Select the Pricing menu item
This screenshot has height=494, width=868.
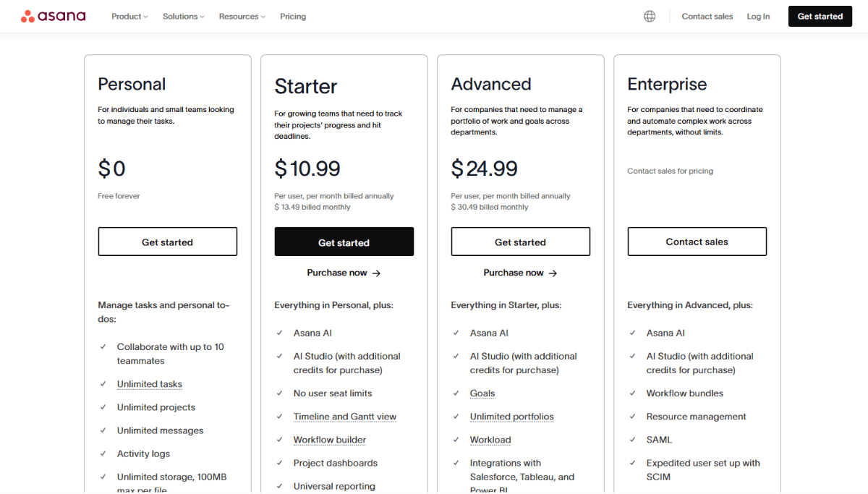pos(293,16)
